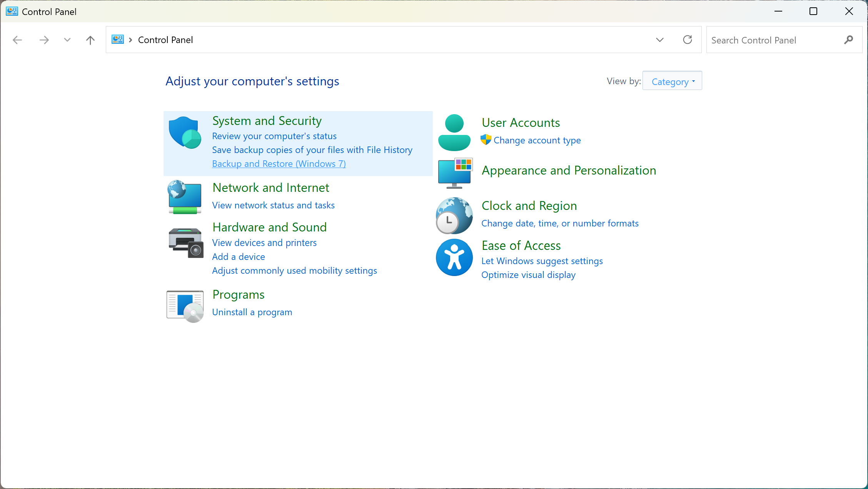Click Change account type link

tap(537, 140)
